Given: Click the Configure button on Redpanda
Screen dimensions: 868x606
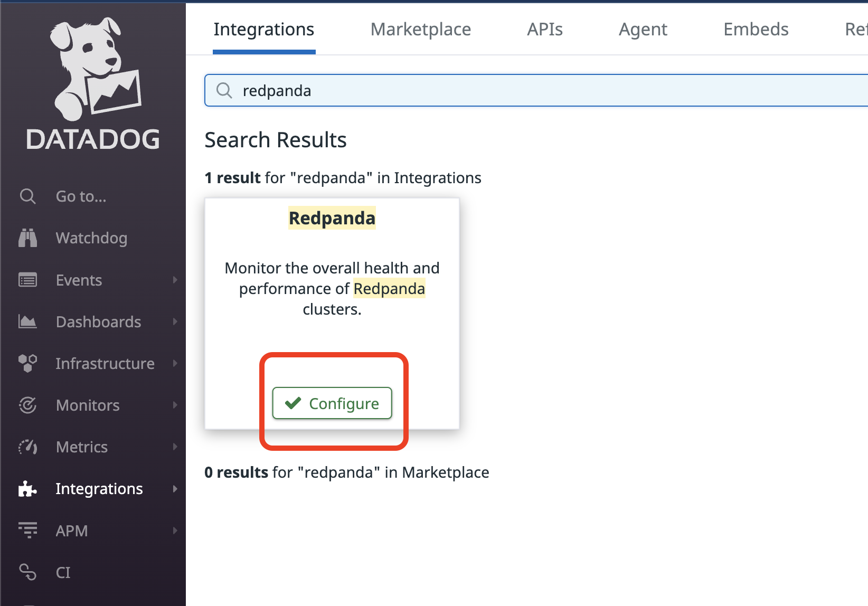Looking at the screenshot, I should coord(332,403).
